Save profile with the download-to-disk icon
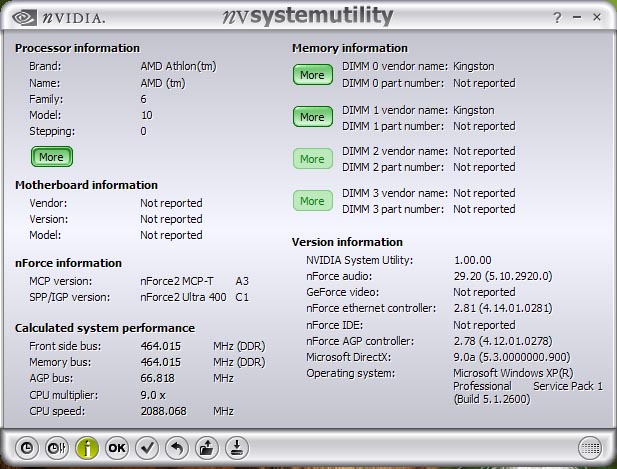Viewport: 617px width, 469px height. tap(237, 448)
